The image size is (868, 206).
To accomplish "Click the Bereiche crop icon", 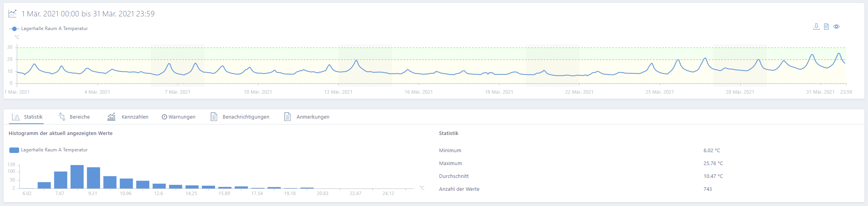I will click(62, 117).
